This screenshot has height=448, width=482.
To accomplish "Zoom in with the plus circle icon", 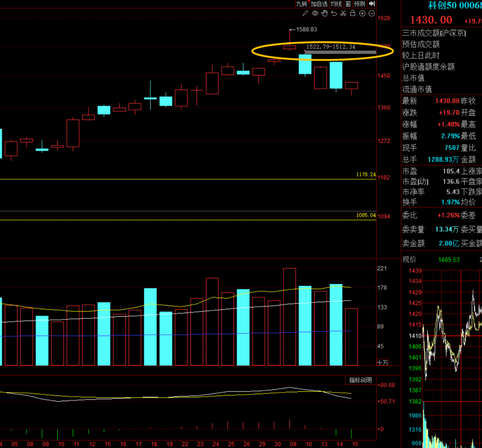I will tap(362, 13).
